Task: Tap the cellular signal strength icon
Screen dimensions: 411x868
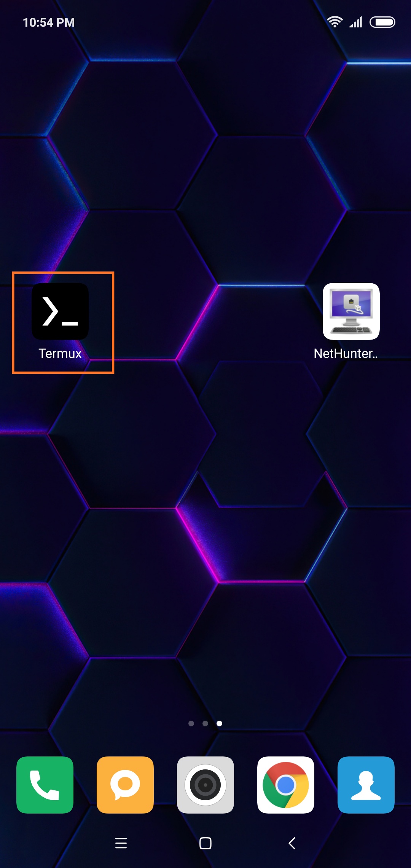Action: click(x=356, y=22)
